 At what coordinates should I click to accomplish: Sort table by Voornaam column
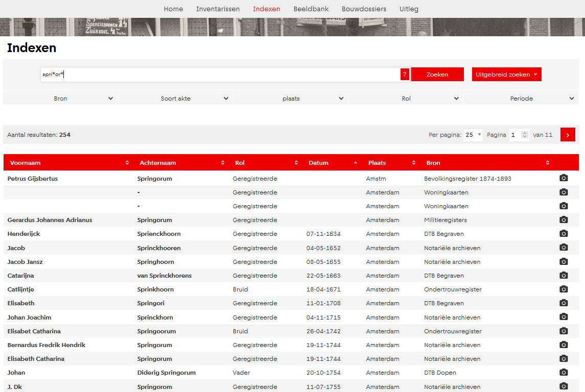pyautogui.click(x=68, y=163)
